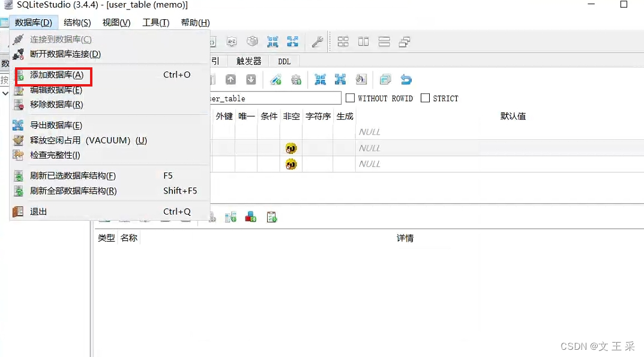Image resolution: width=644 pixels, height=357 pixels.
Task: Click 详情 header in constraints list
Action: point(405,238)
